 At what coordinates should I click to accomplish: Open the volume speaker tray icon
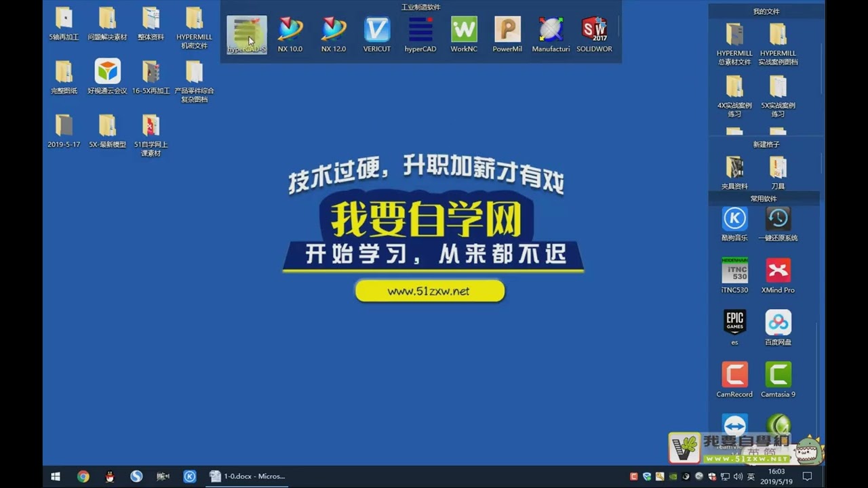(x=738, y=476)
